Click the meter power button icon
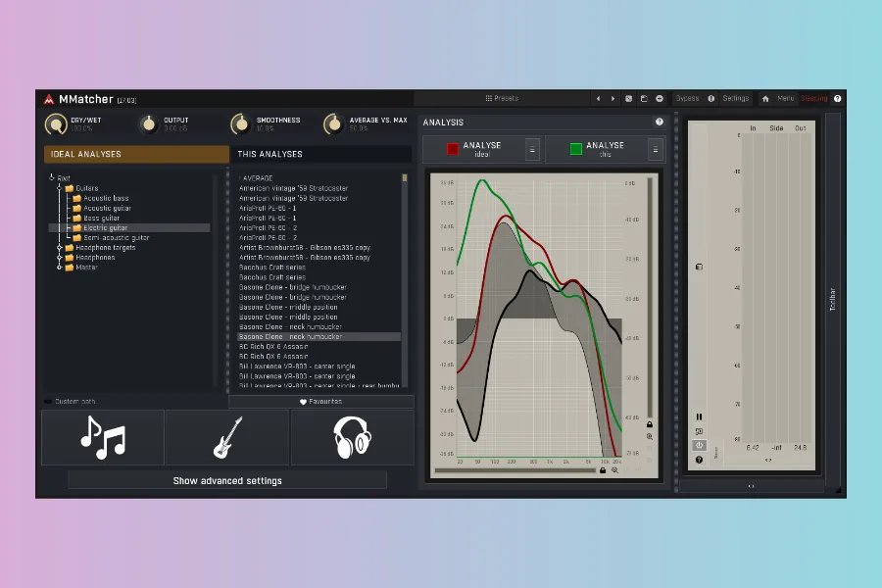The image size is (882, 588). (x=699, y=445)
